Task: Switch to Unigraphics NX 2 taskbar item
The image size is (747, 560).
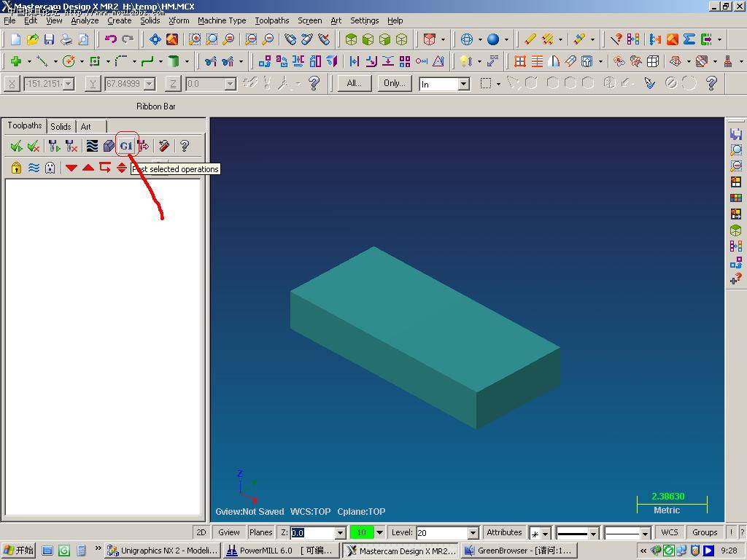Action: click(x=163, y=551)
